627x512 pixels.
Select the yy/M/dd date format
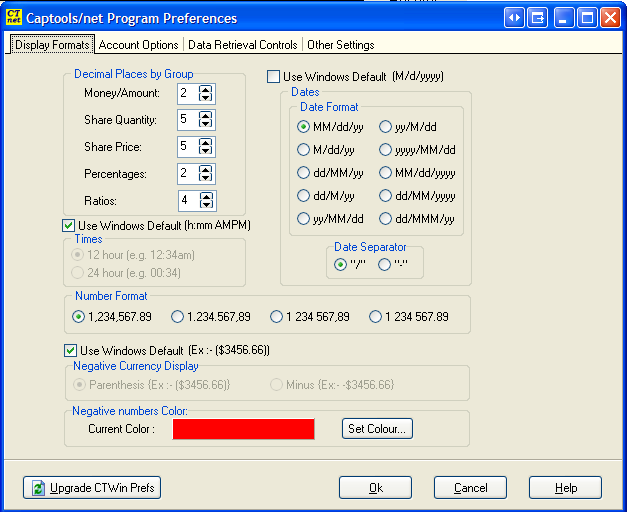pos(385,127)
